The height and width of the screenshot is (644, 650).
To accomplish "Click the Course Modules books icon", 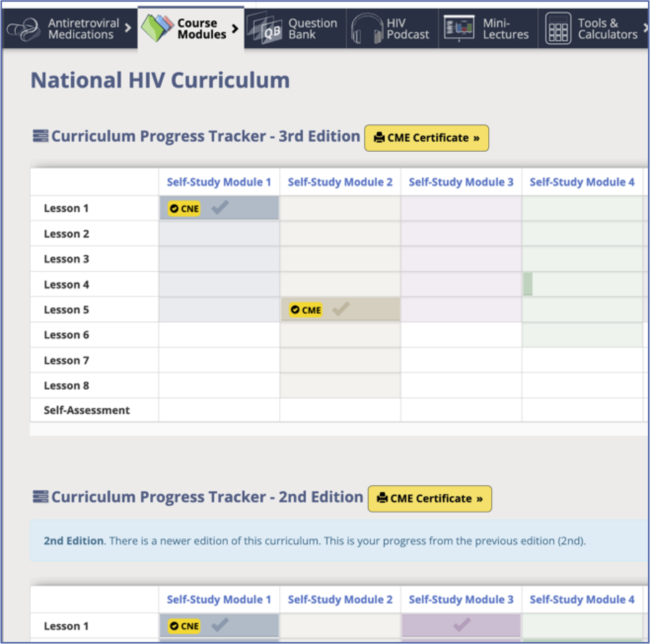I will coord(157,28).
